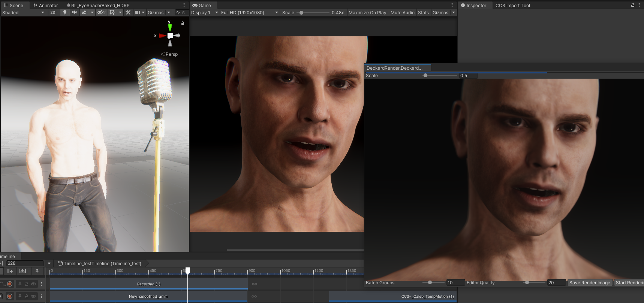
Task: Open scene camera settings icon
Action: pos(138,12)
